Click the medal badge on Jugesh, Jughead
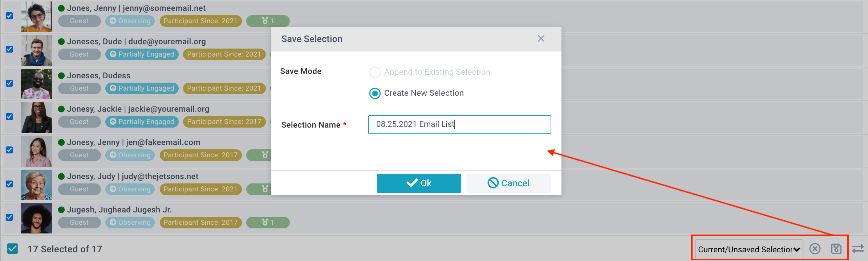Viewport: 868px width, 261px height. tap(268, 223)
